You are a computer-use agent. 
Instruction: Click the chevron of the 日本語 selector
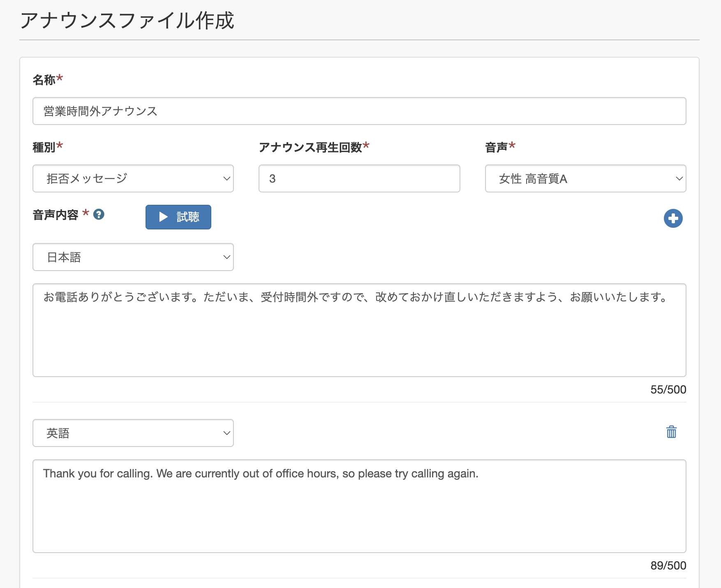pyautogui.click(x=227, y=257)
